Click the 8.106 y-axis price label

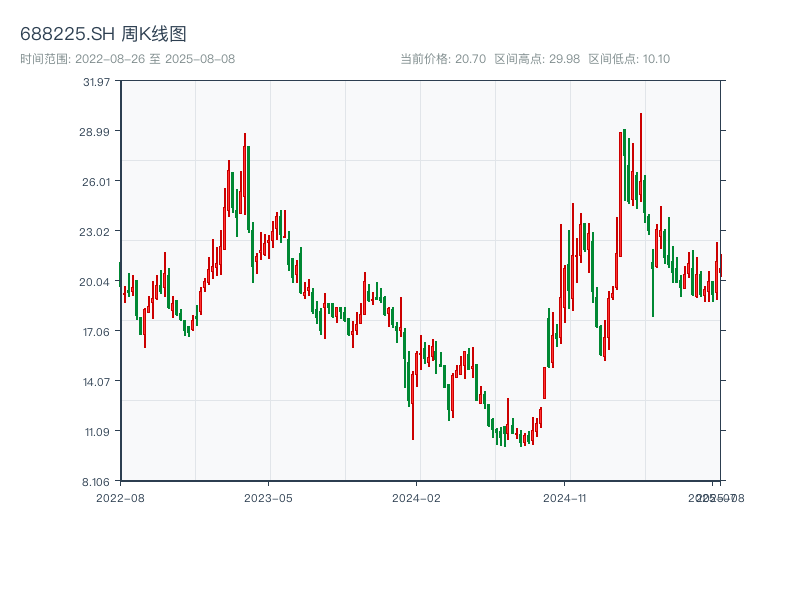pos(95,481)
